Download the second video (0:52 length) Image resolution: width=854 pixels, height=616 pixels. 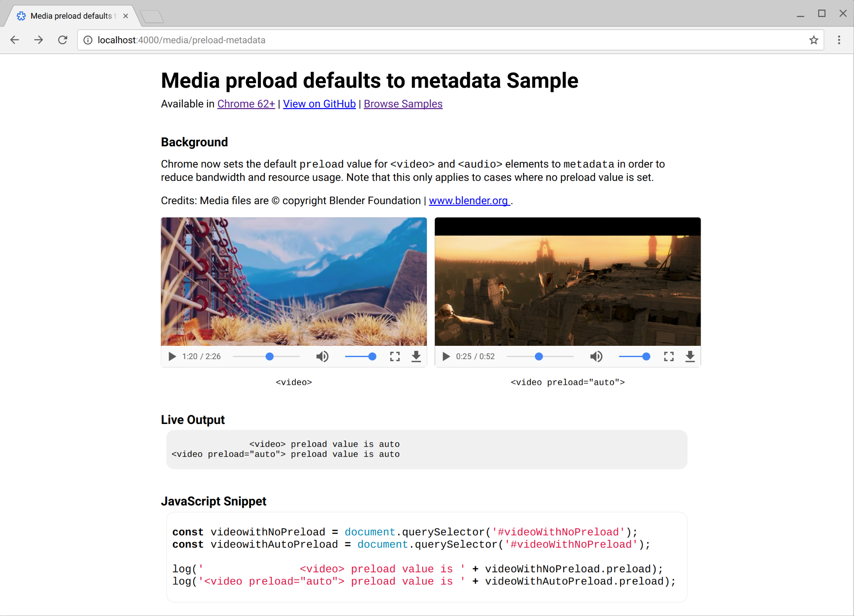click(x=690, y=356)
